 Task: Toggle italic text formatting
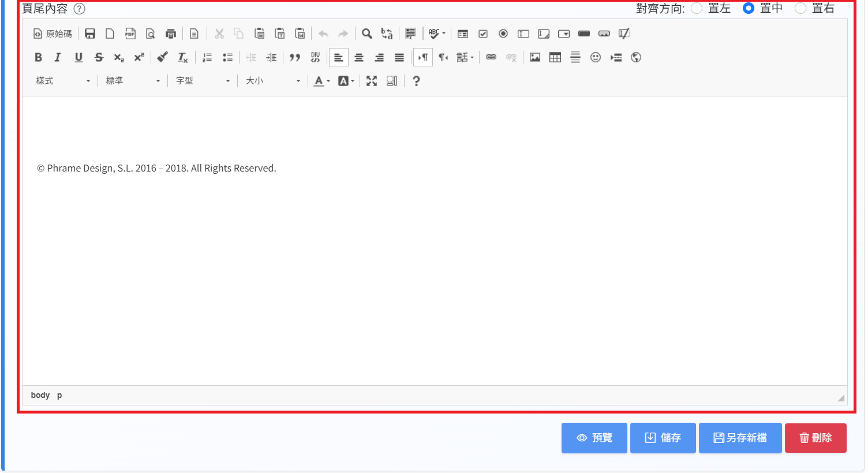tap(58, 57)
